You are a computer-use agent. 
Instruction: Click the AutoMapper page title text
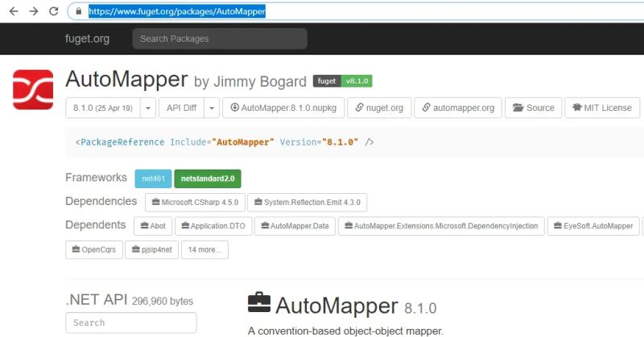pos(126,79)
